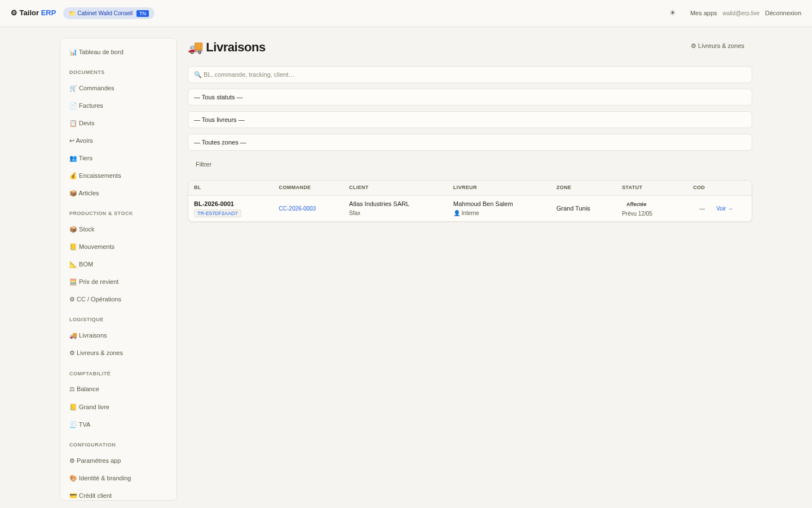This screenshot has width=812, height=508.
Task: Expand the Tous statuts dropdown
Action: click(x=470, y=97)
